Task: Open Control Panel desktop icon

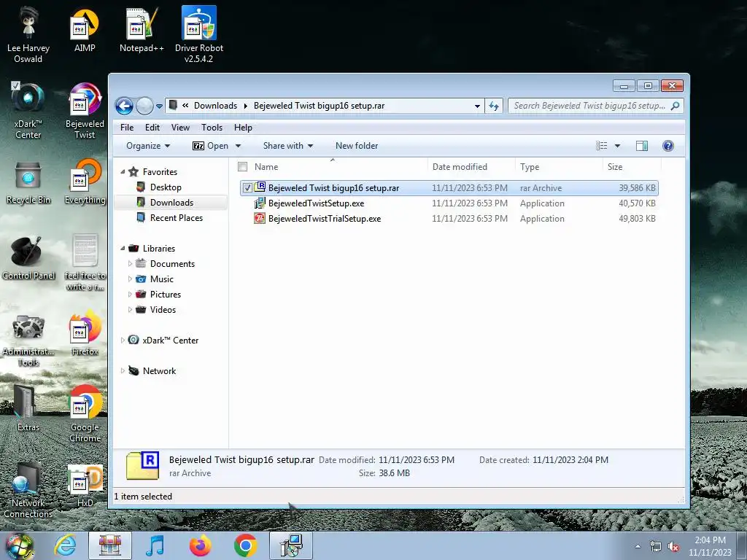Action: click(x=28, y=259)
